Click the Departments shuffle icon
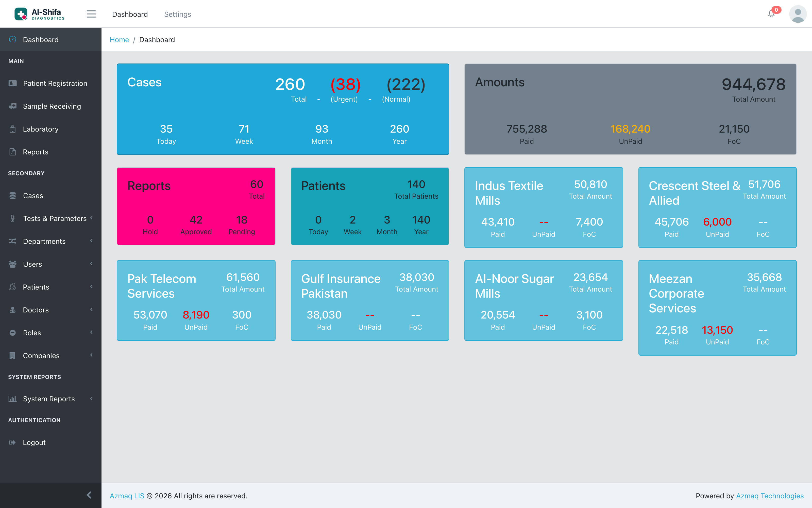Screen dimensions: 812x508 click(12, 241)
